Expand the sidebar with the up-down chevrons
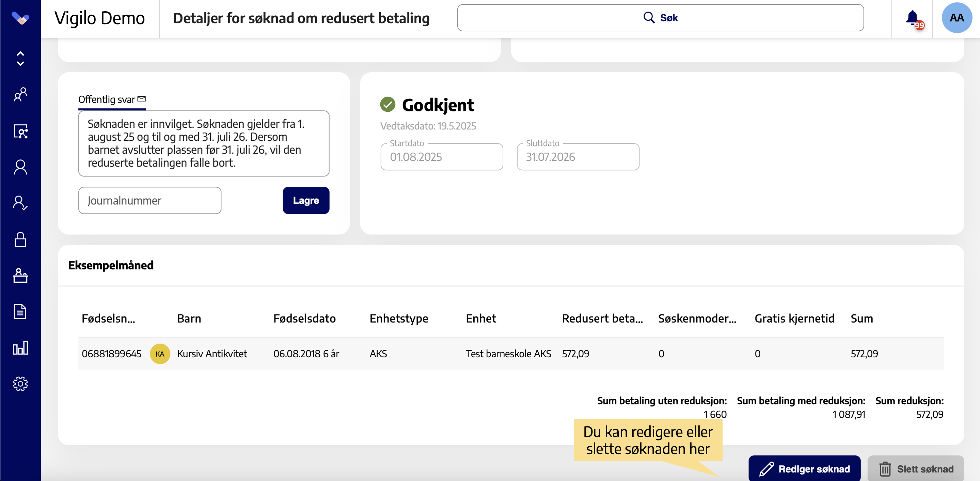The width and height of the screenshot is (980, 481). (20, 59)
